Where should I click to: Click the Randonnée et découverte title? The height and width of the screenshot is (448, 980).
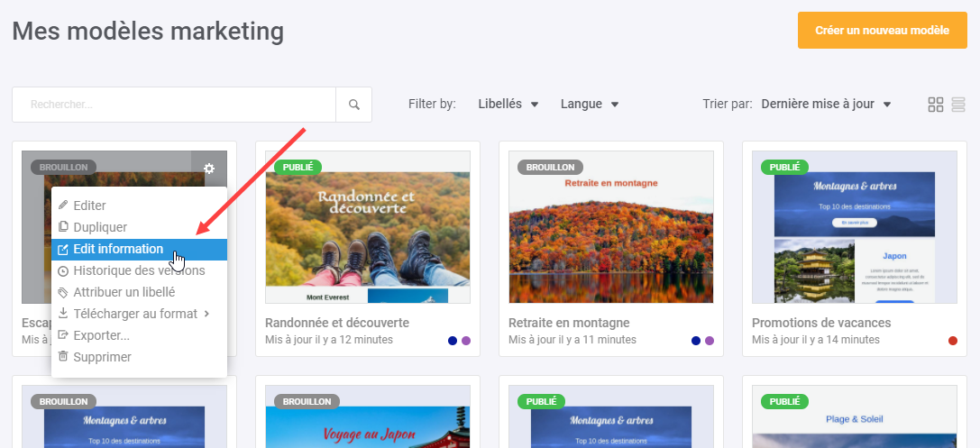coord(337,323)
